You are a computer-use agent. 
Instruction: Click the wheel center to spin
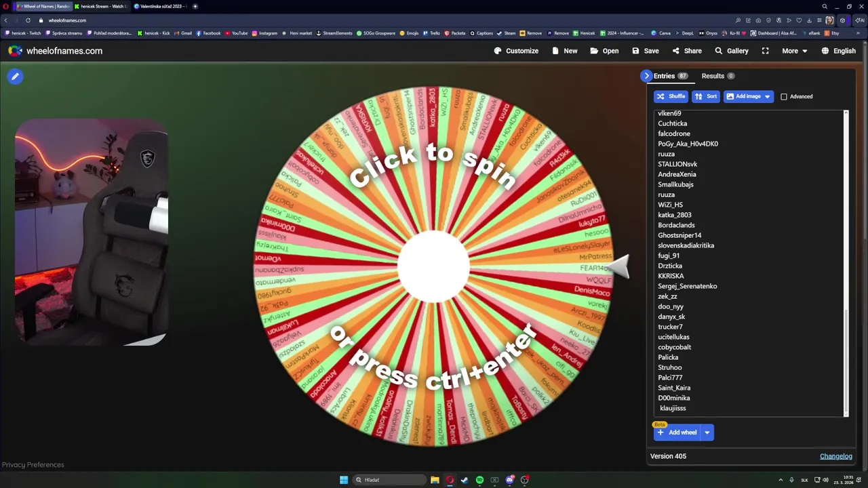click(433, 266)
